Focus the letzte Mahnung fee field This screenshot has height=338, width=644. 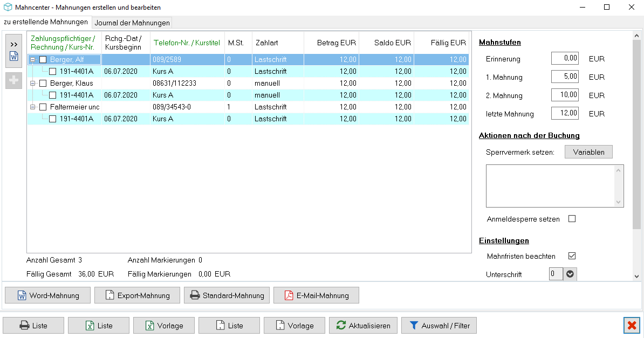(565, 113)
